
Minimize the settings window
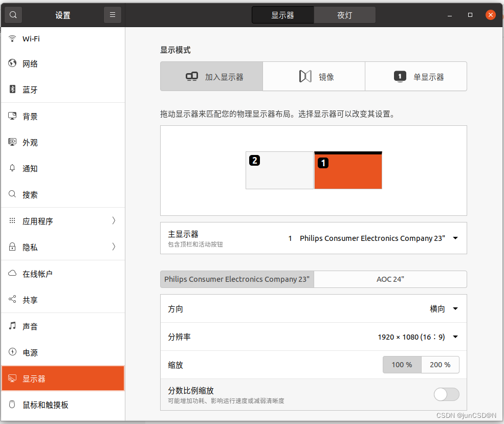click(x=450, y=15)
